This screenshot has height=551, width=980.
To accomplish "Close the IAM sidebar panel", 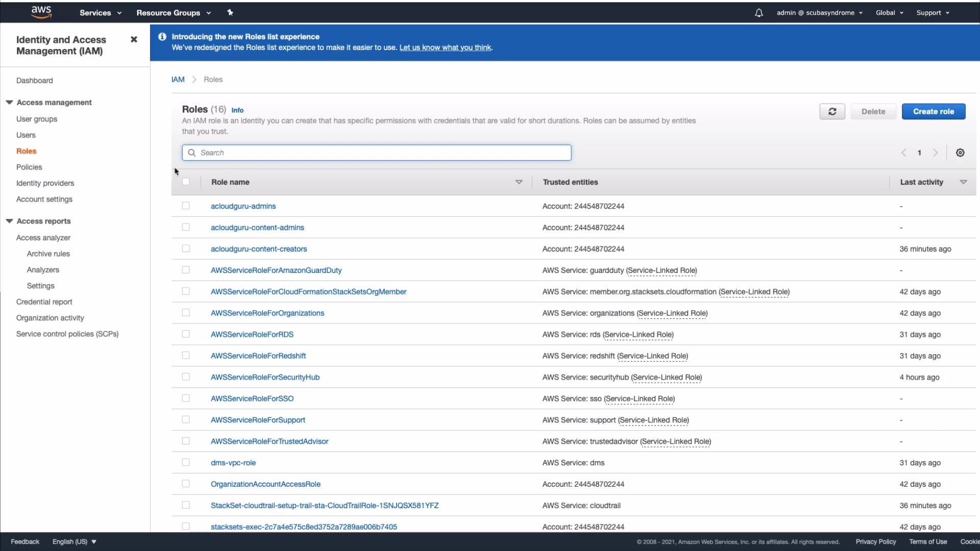I will coord(134,39).
